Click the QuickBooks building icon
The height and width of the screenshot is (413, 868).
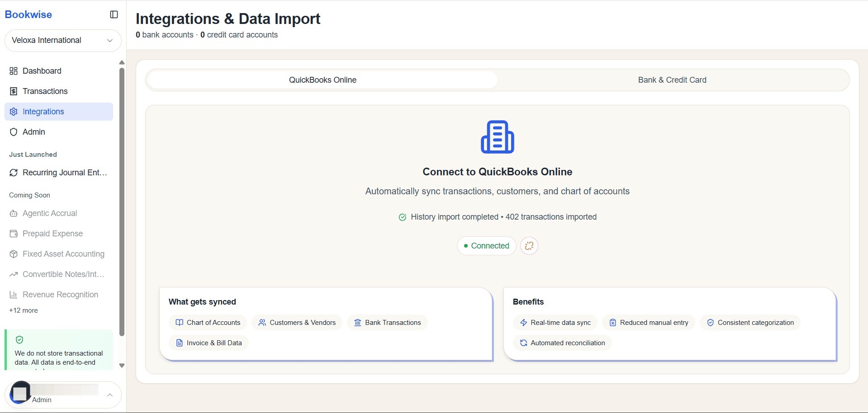click(x=498, y=137)
